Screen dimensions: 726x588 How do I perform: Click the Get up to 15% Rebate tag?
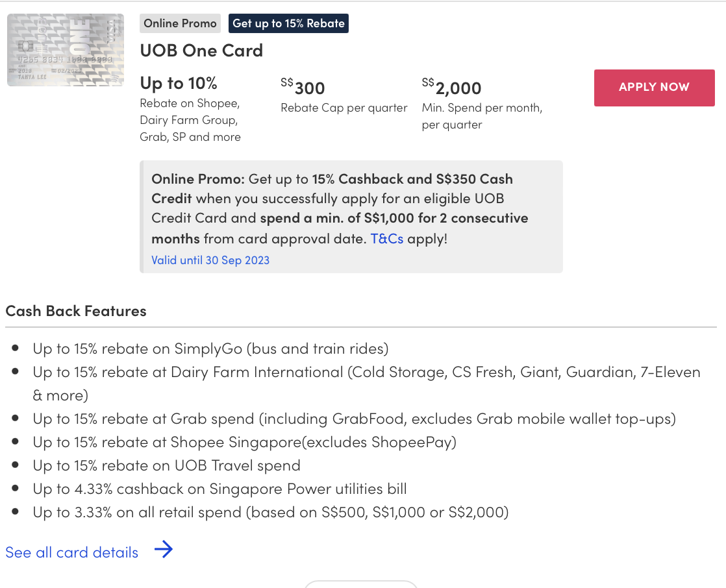point(288,23)
